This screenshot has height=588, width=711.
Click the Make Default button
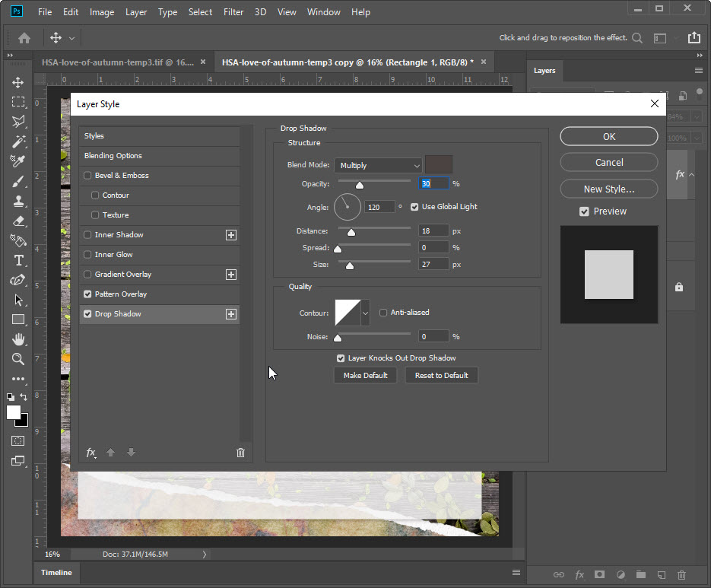pos(365,375)
